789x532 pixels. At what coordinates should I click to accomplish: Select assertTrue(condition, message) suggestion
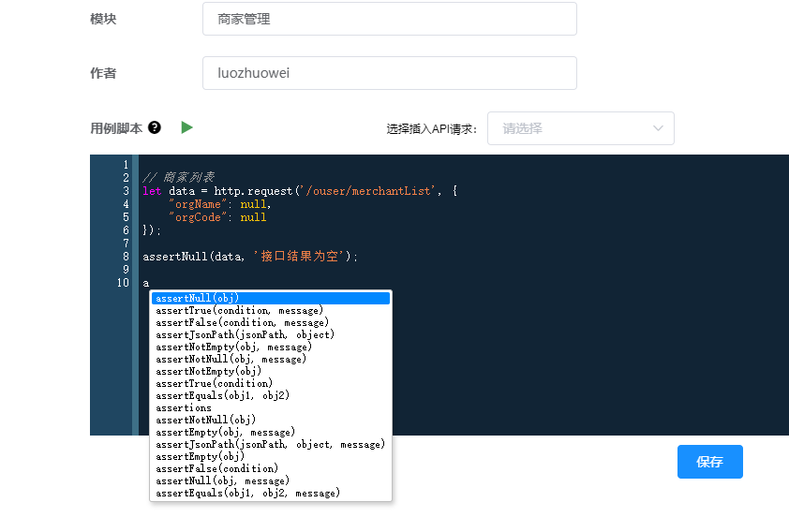(x=271, y=311)
